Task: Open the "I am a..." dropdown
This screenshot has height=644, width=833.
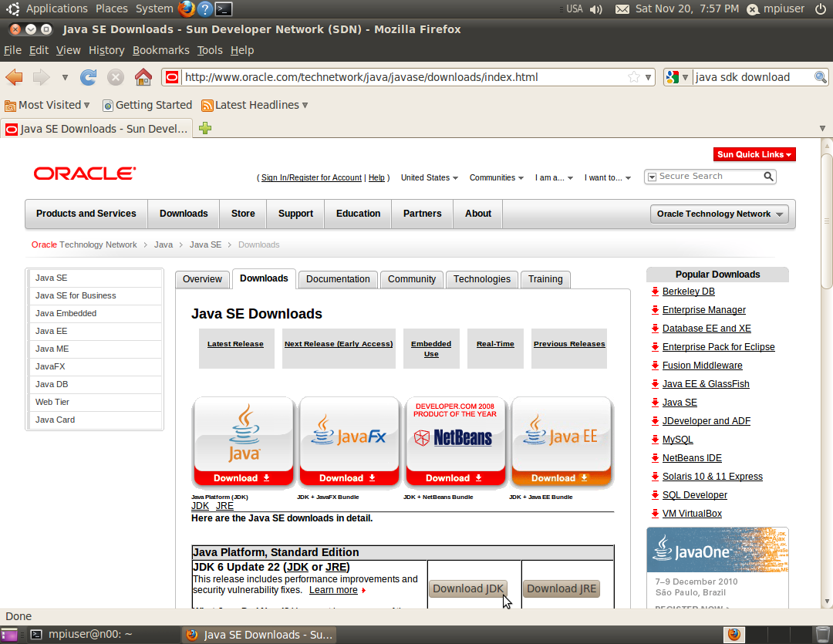Action: pos(554,177)
